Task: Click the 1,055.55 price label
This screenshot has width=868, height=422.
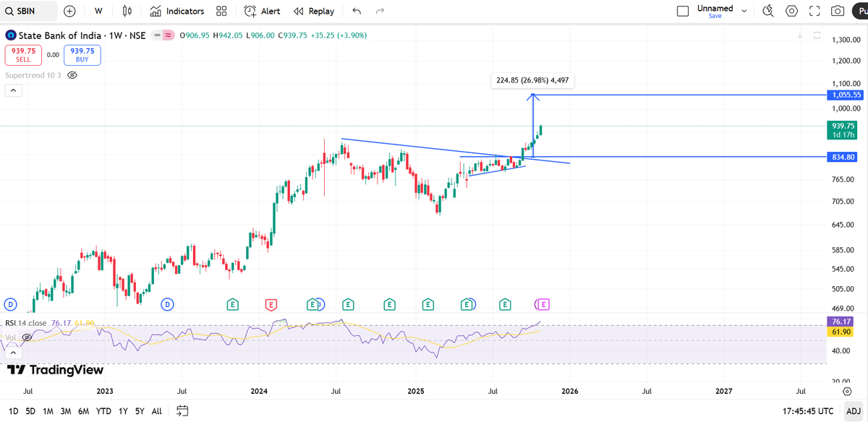Action: (847, 95)
